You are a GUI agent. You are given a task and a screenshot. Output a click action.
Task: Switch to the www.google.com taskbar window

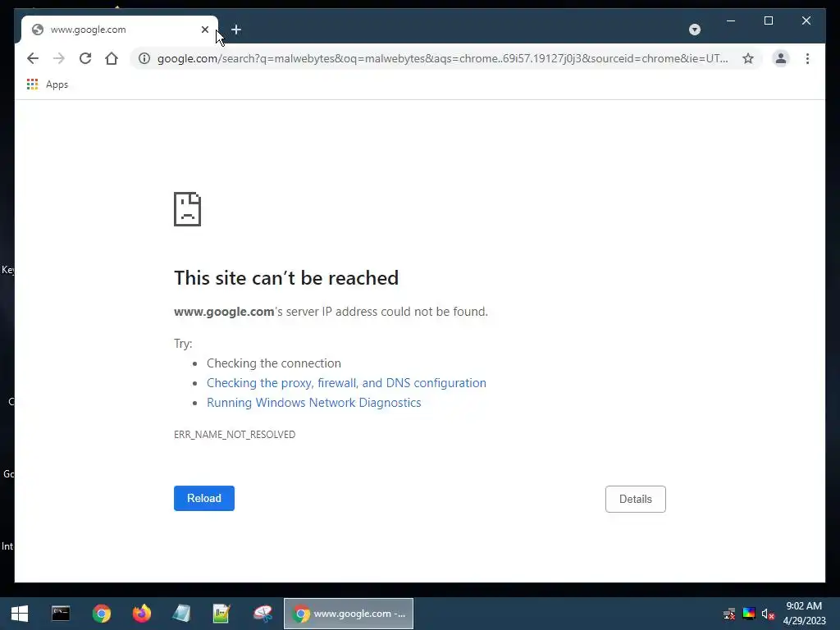click(x=348, y=614)
